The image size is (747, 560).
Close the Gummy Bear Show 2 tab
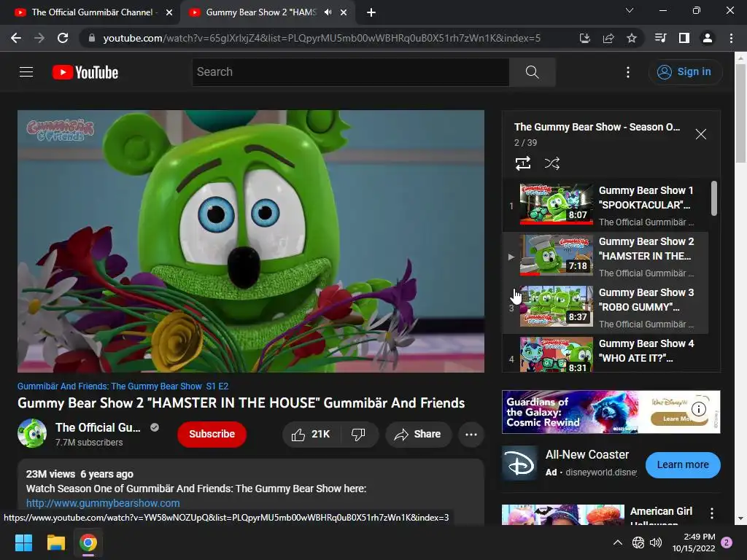[344, 12]
